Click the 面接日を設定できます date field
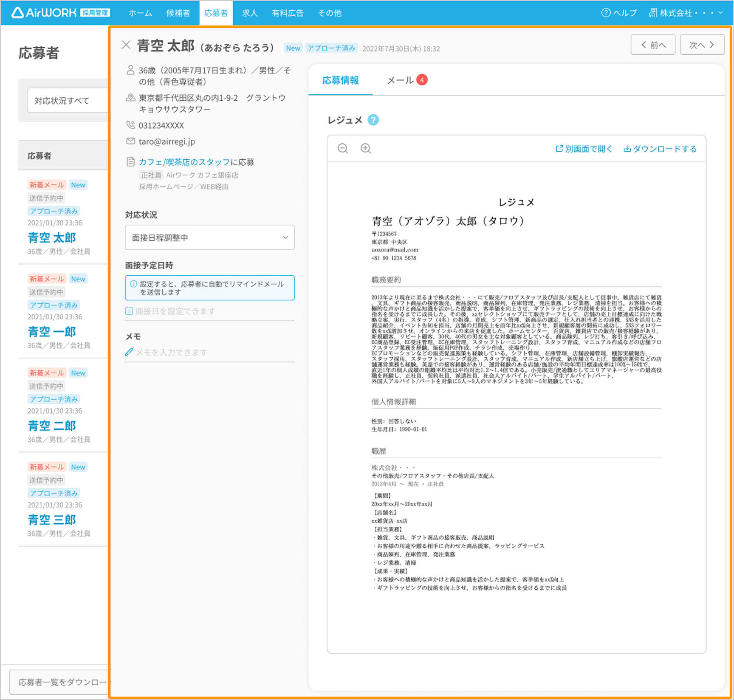 click(210, 311)
